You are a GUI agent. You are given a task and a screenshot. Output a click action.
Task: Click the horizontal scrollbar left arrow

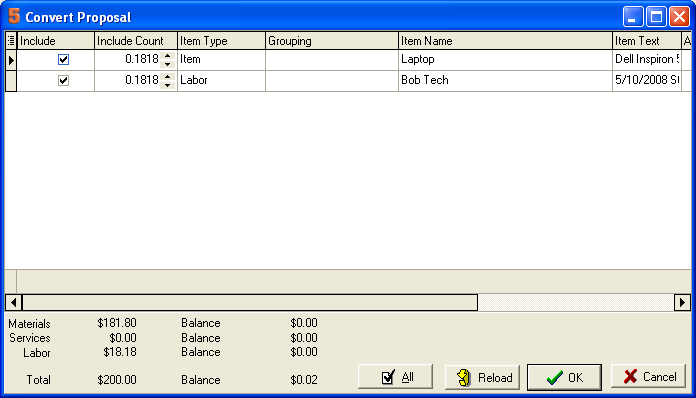pos(14,303)
